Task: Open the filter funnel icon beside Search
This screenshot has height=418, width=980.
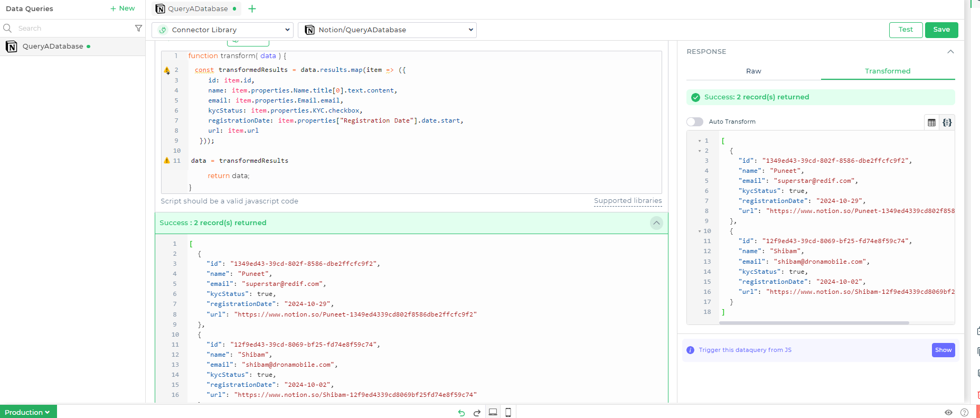Action: click(138, 28)
